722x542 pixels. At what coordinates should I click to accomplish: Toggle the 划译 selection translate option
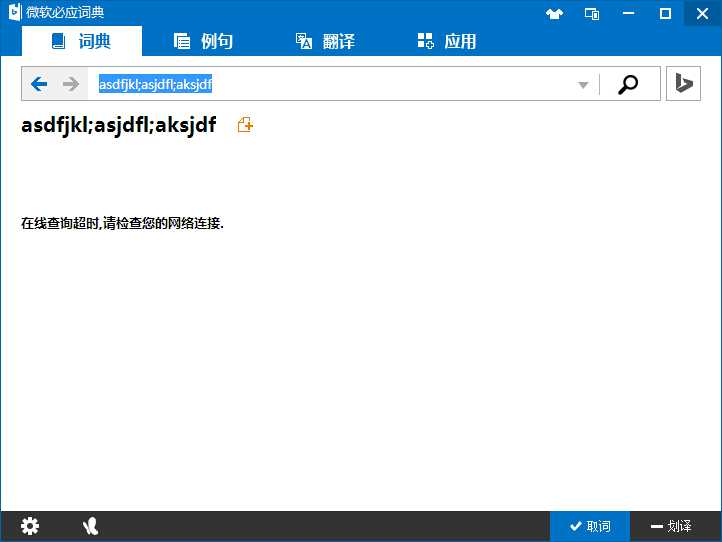coord(671,526)
